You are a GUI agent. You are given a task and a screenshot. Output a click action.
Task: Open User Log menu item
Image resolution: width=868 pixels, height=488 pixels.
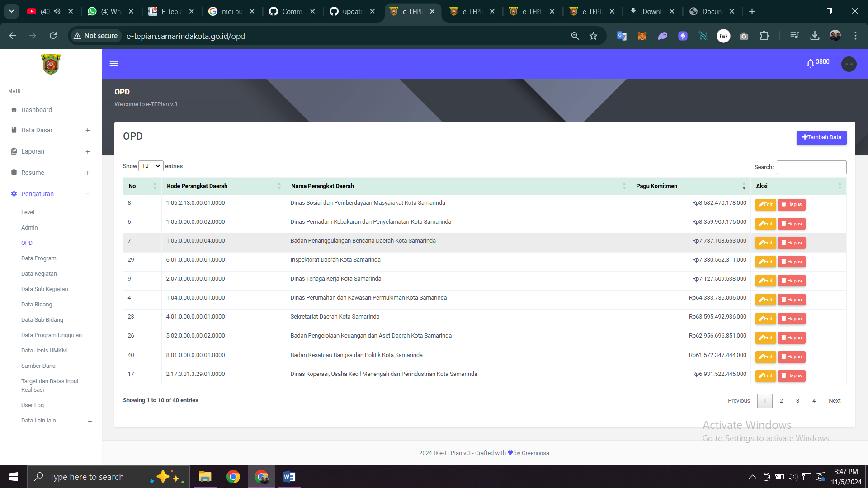[x=33, y=405]
